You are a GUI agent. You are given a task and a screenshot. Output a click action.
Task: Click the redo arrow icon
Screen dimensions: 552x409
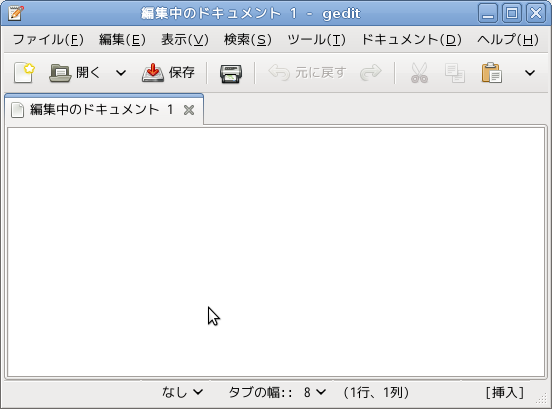371,72
